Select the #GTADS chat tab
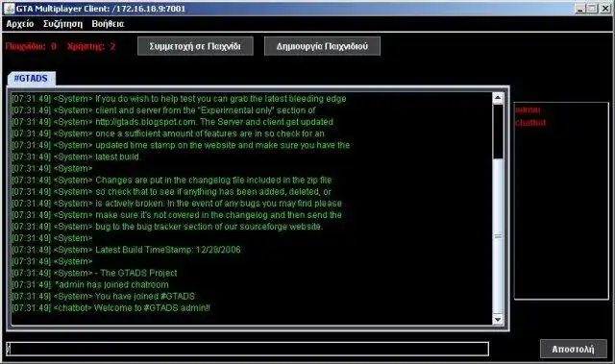Screen dimensions: 615x364 pyautogui.click(x=32, y=79)
